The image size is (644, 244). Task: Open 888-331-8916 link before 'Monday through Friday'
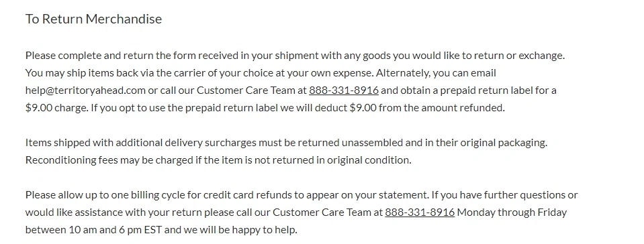coord(420,212)
